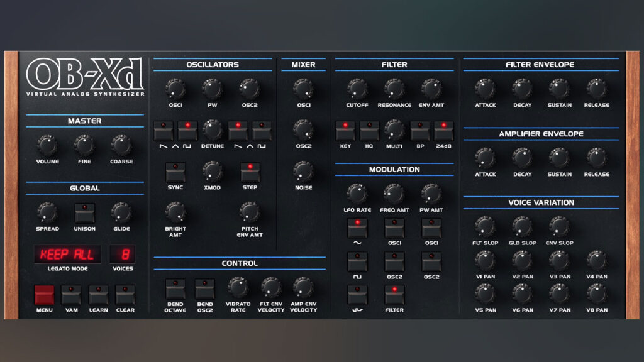Image resolution: width=644 pixels, height=362 pixels.
Task: Click the VOICES count display showing 8
Action: 122,255
